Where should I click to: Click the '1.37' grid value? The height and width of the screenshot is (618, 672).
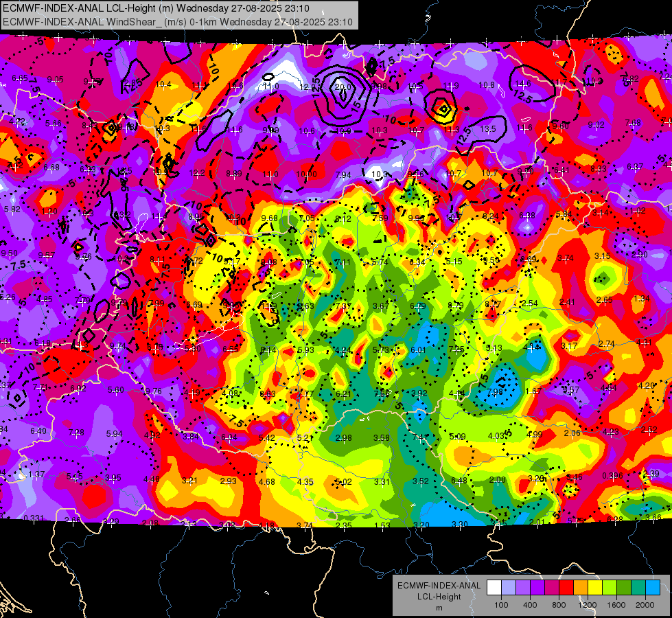point(36,474)
